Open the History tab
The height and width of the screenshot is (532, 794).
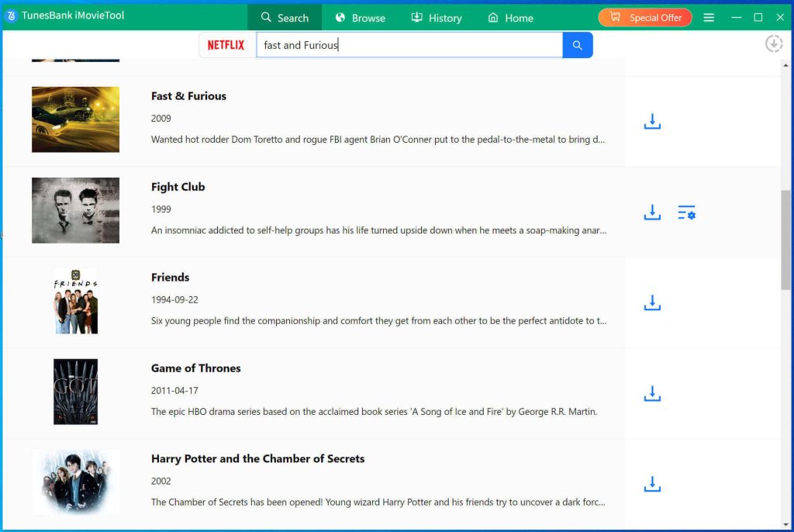[x=436, y=18]
